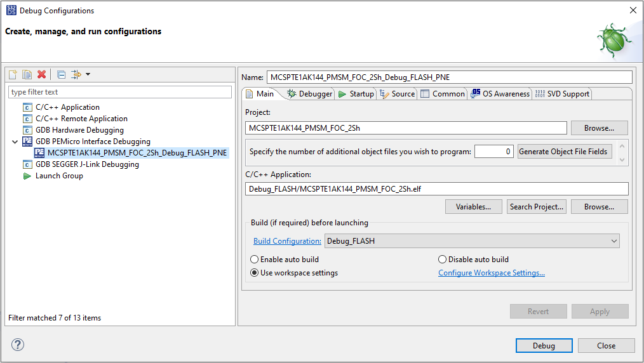Open the filter options dropdown arrow

(88, 75)
